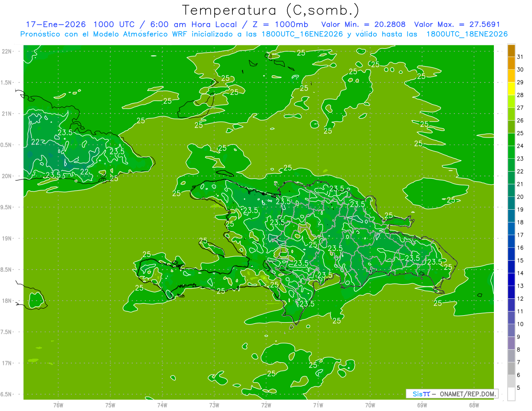Image resolution: width=532 pixels, height=411 pixels.
Task: Click the color bar label "24"
Action: point(520,146)
